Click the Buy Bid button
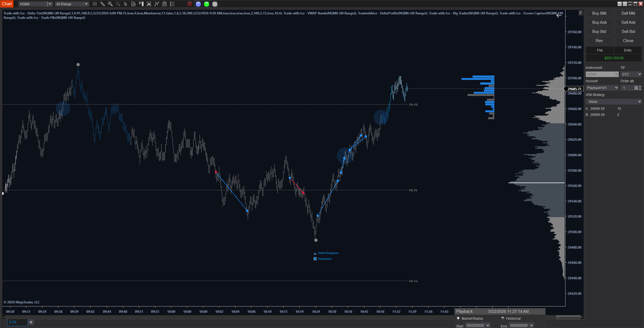 point(599,32)
